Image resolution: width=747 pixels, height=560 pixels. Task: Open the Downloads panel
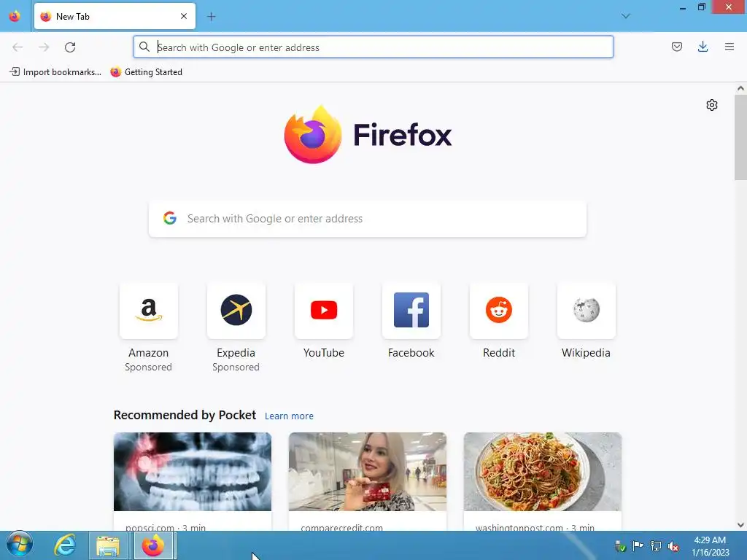(703, 47)
